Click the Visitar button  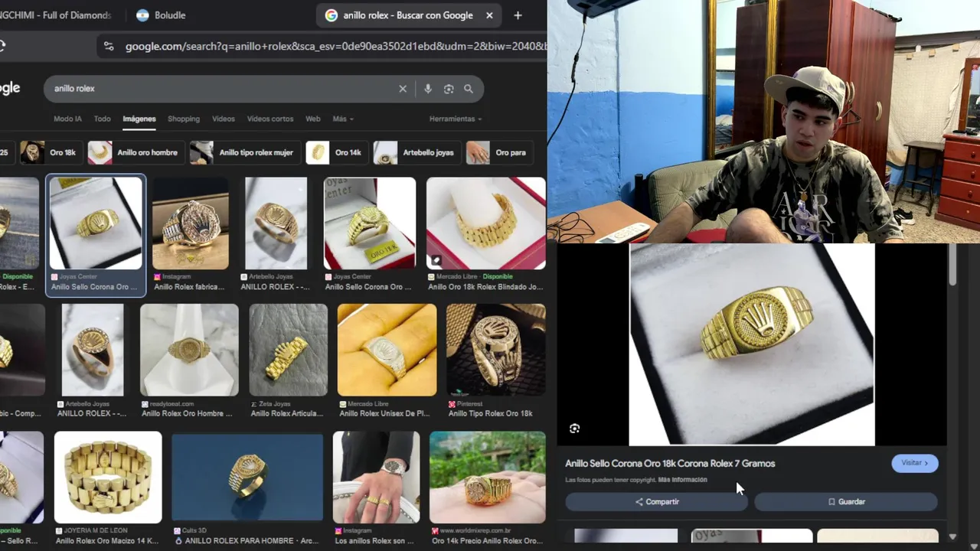(915, 463)
